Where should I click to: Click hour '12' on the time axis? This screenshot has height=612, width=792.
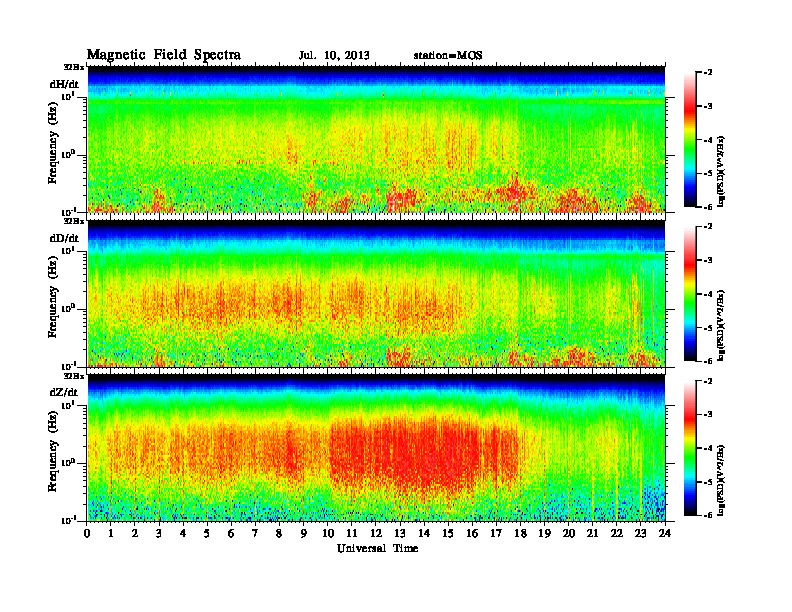coord(376,534)
